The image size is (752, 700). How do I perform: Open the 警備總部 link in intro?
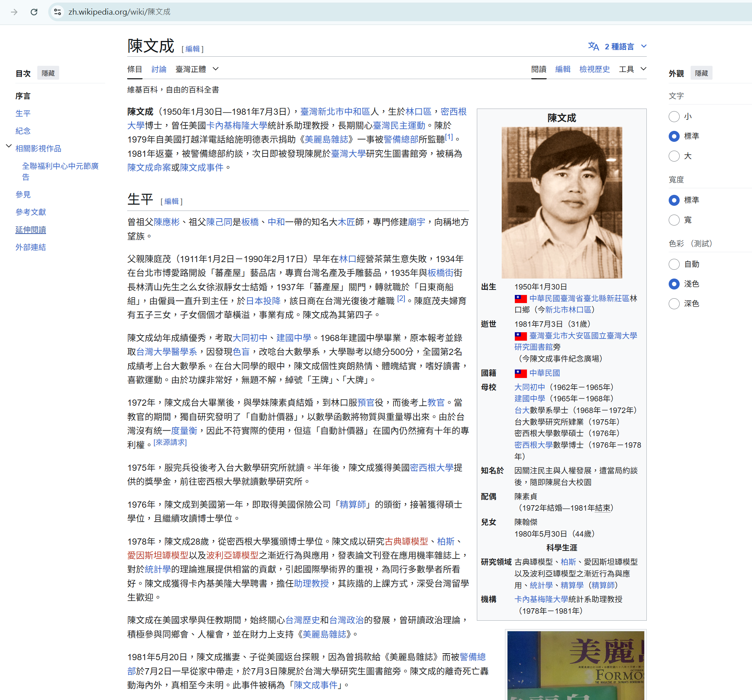click(401, 140)
